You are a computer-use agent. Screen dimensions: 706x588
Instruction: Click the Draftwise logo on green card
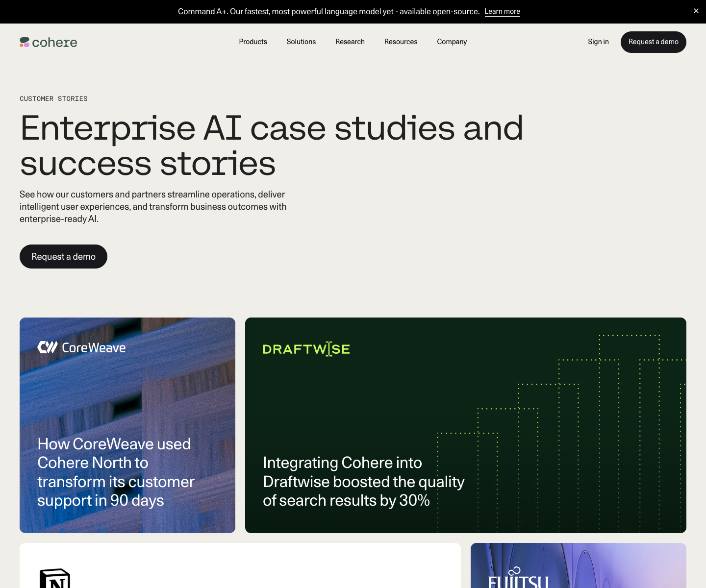tap(306, 349)
